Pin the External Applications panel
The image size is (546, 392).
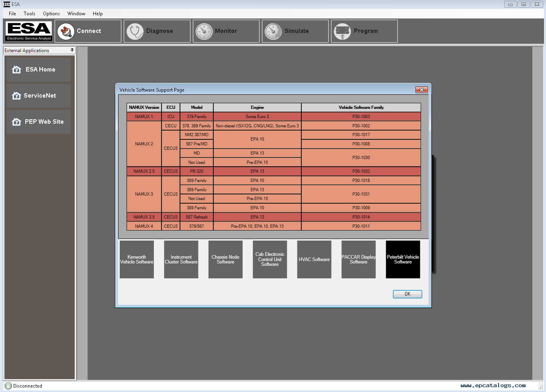coord(72,50)
